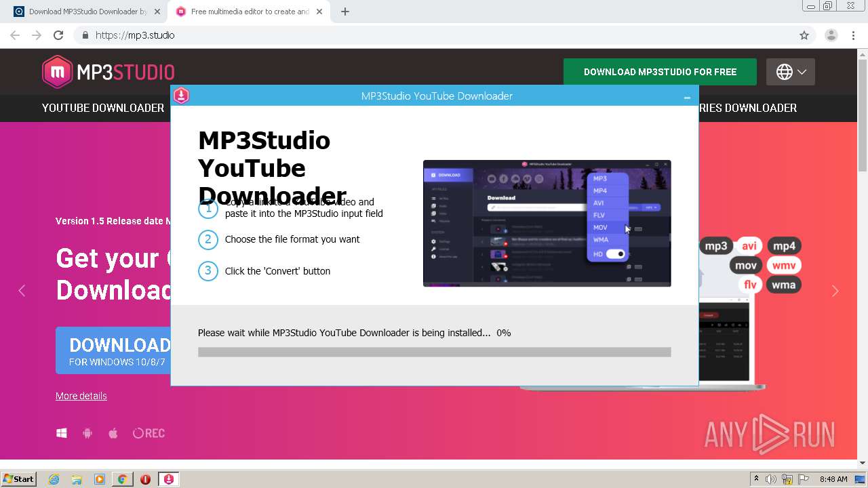Click the MP3Studio logo on the website
The height and width of the screenshot is (488, 868).
(x=108, y=72)
